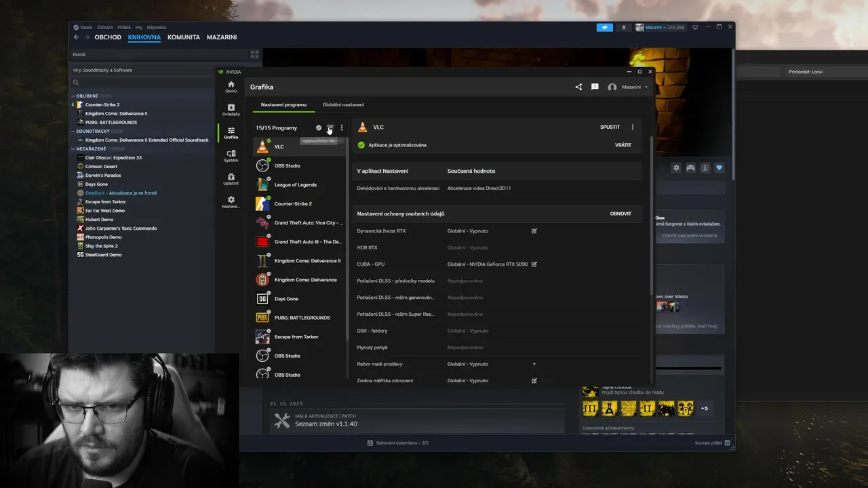
Task: Open the feedback icon in NVIDIA header
Action: point(595,87)
